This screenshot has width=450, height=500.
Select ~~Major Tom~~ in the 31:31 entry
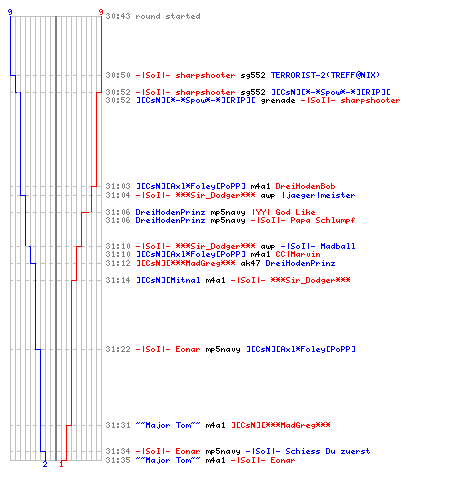168,425
